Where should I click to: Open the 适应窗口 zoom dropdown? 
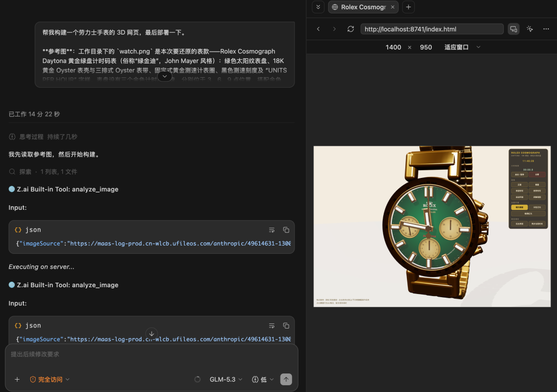click(462, 47)
